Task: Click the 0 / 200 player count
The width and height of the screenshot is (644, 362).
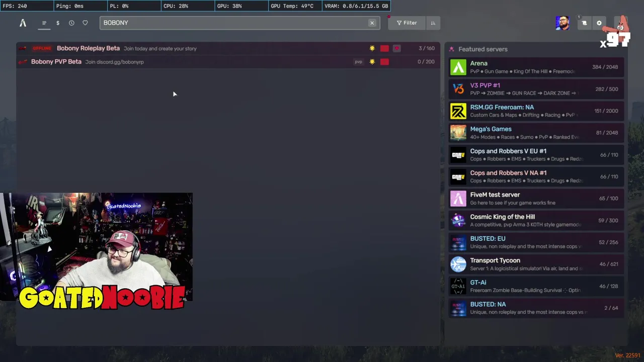Action: [426, 62]
